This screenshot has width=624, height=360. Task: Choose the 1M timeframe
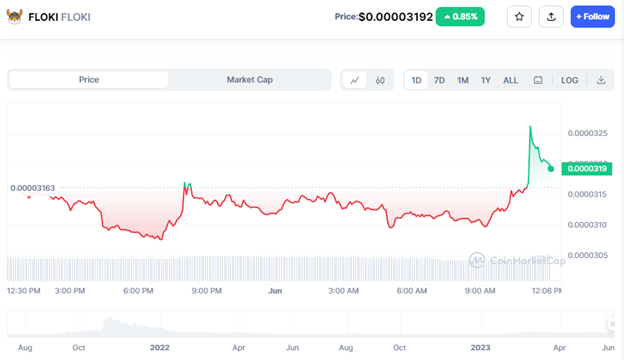point(462,80)
